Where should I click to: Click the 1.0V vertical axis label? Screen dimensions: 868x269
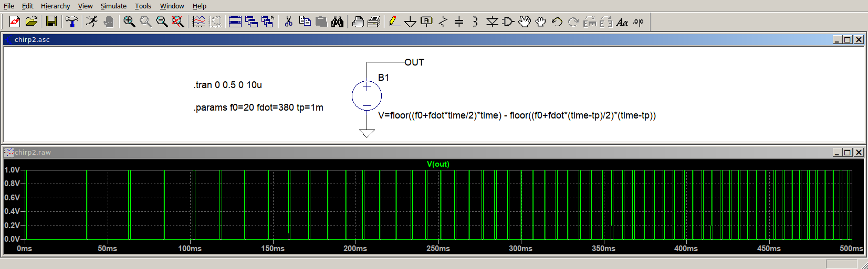[x=12, y=170]
